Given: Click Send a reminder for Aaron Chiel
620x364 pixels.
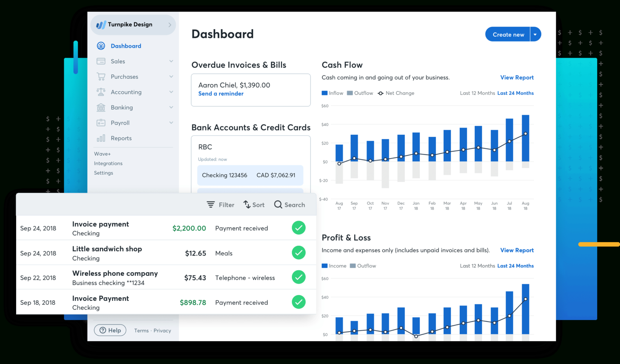Looking at the screenshot, I should (x=221, y=94).
